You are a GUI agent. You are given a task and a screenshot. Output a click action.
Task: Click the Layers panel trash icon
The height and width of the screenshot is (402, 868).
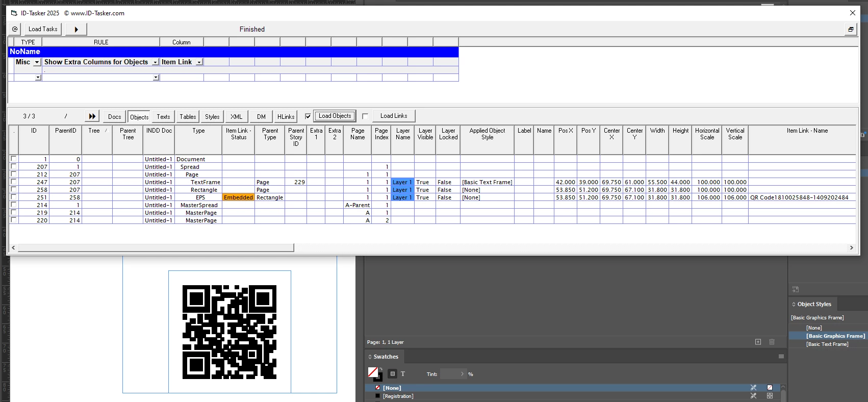pyautogui.click(x=772, y=342)
